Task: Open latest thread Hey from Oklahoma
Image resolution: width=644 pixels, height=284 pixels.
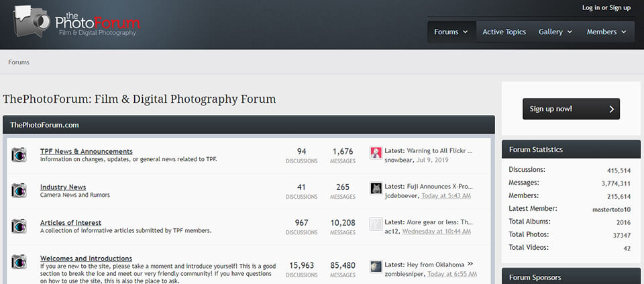Action: 436,265
